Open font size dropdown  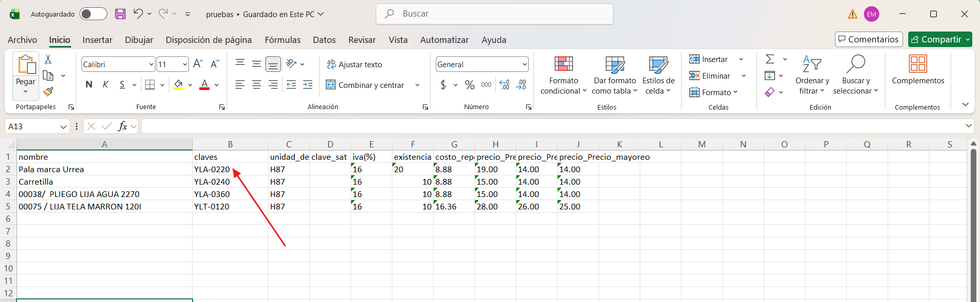pyautogui.click(x=185, y=65)
